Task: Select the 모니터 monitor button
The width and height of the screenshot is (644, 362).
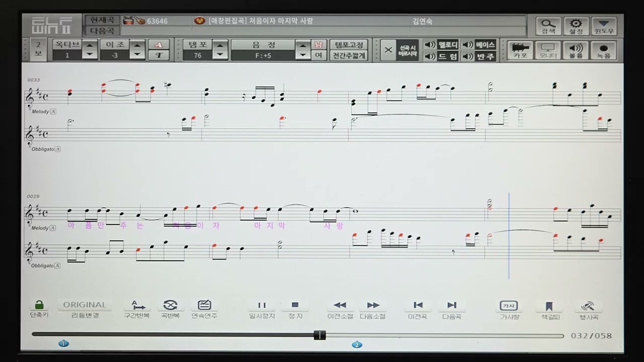Action: click(548, 50)
